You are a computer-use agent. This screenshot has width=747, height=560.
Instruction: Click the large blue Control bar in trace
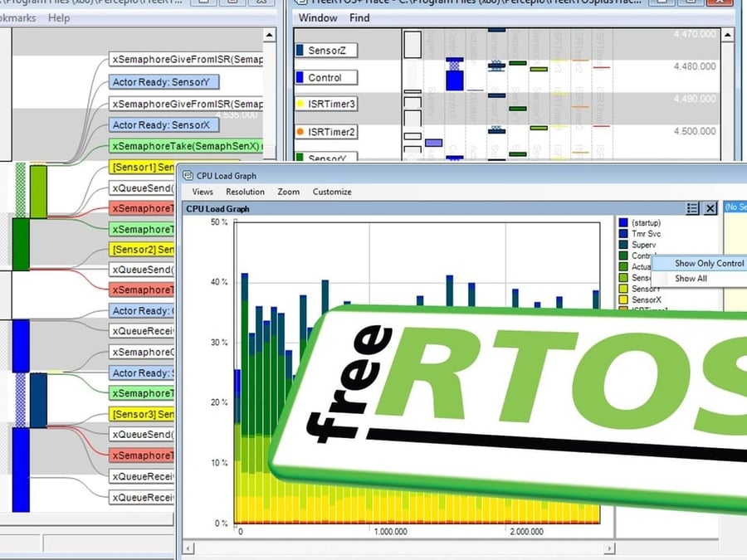[455, 80]
